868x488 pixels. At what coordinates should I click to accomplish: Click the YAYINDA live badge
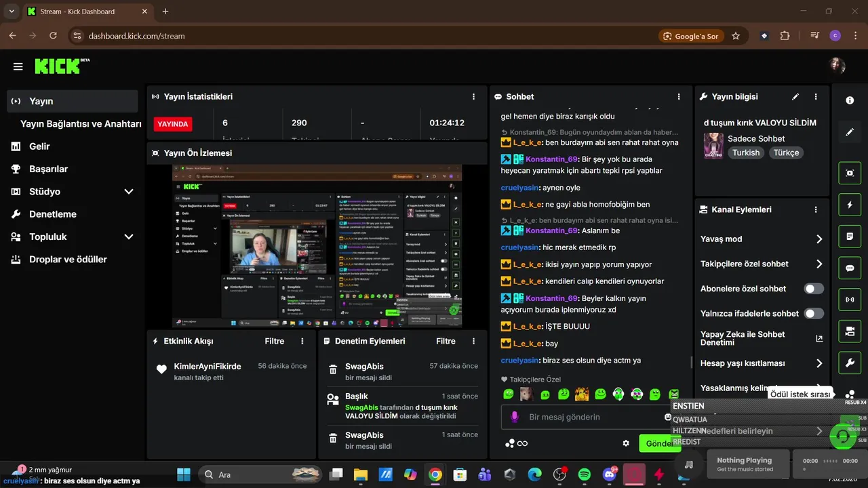pos(173,124)
